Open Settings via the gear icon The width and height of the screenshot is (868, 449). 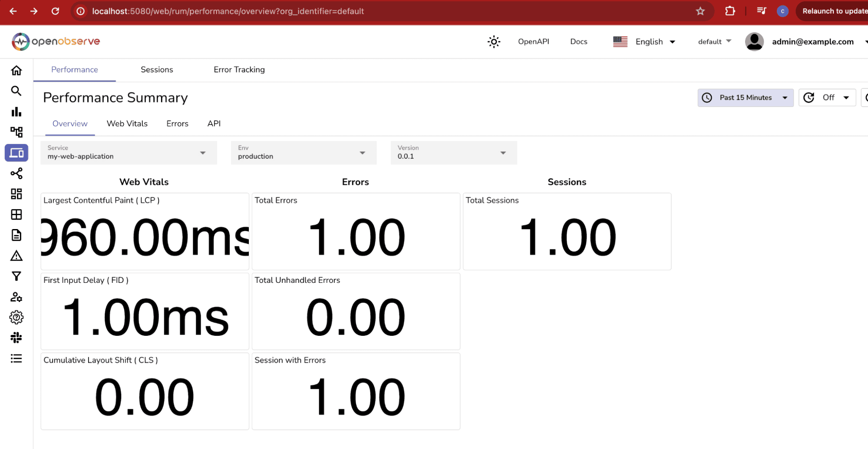pos(16,317)
